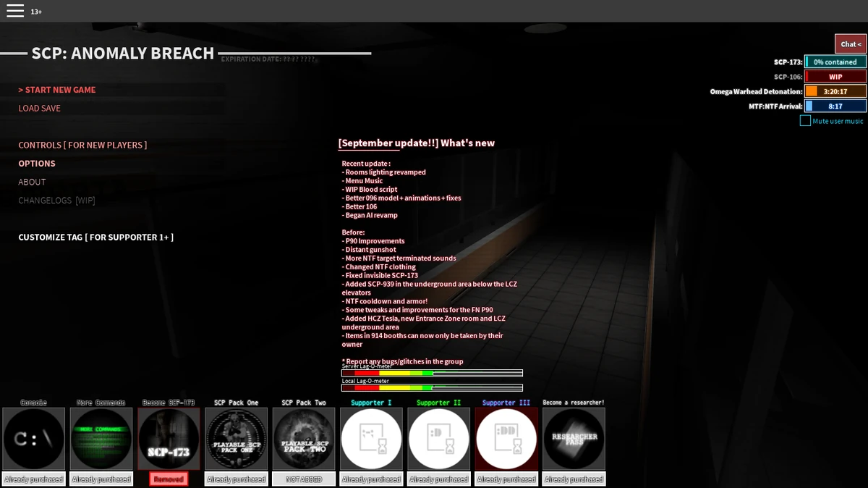The height and width of the screenshot is (488, 868).
Task: Open the Roblox hamburger menu
Action: click(14, 10)
